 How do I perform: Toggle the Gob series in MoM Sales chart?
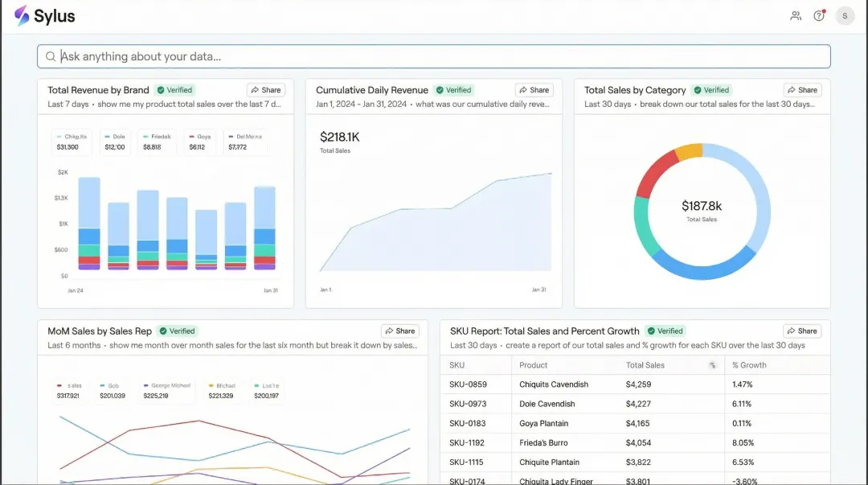112,390
